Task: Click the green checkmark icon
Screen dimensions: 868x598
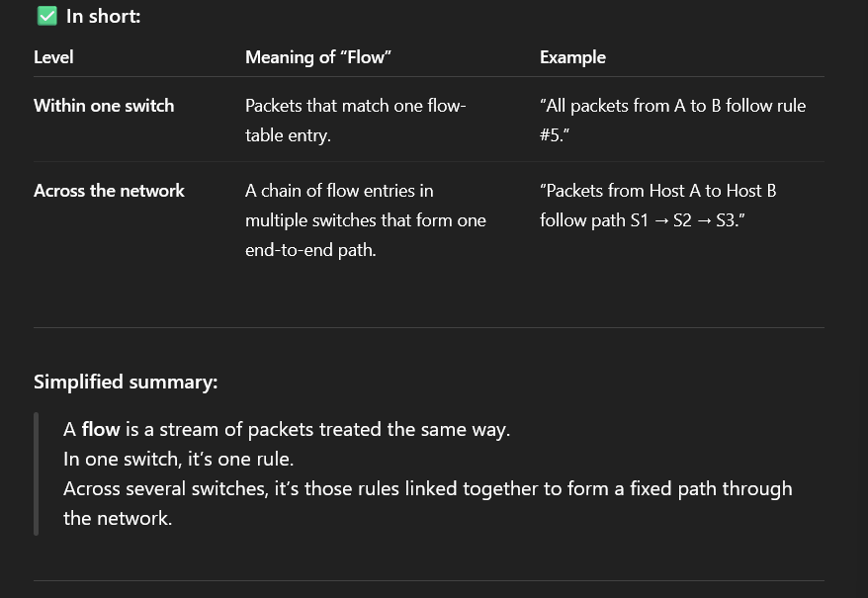Action: point(45,16)
